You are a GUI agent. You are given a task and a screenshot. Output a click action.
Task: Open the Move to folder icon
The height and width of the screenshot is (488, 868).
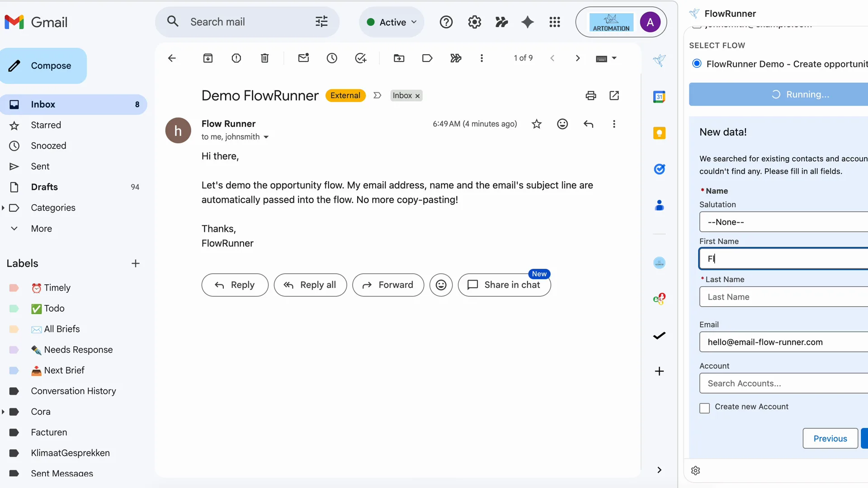click(x=399, y=58)
